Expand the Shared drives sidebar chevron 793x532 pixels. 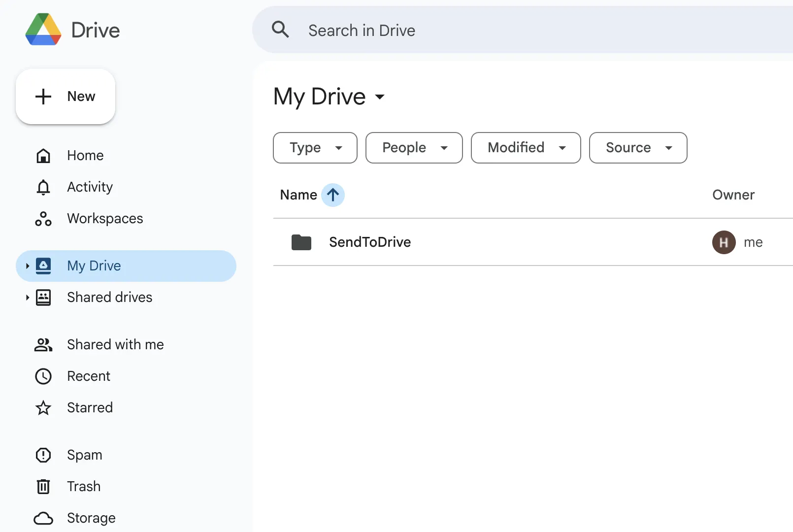point(27,298)
